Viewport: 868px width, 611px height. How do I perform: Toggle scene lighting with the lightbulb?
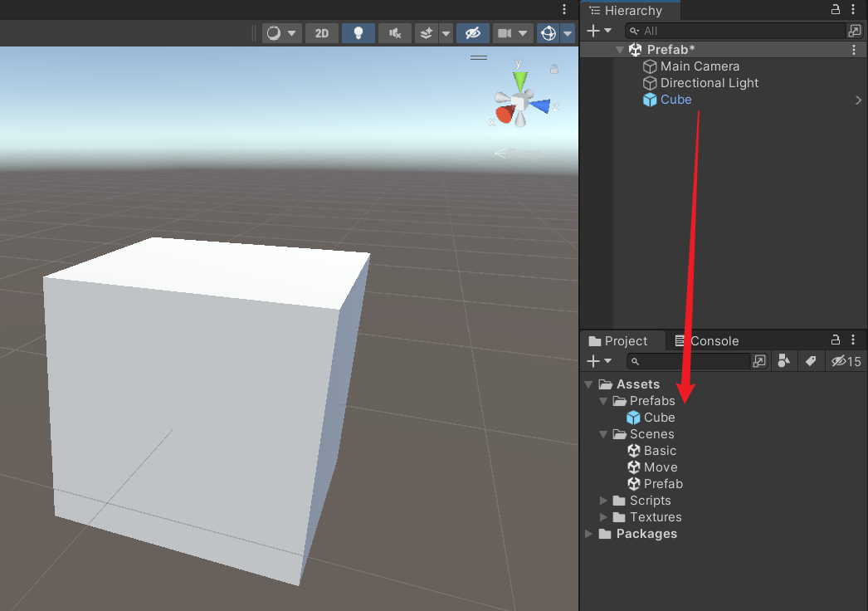pyautogui.click(x=358, y=33)
